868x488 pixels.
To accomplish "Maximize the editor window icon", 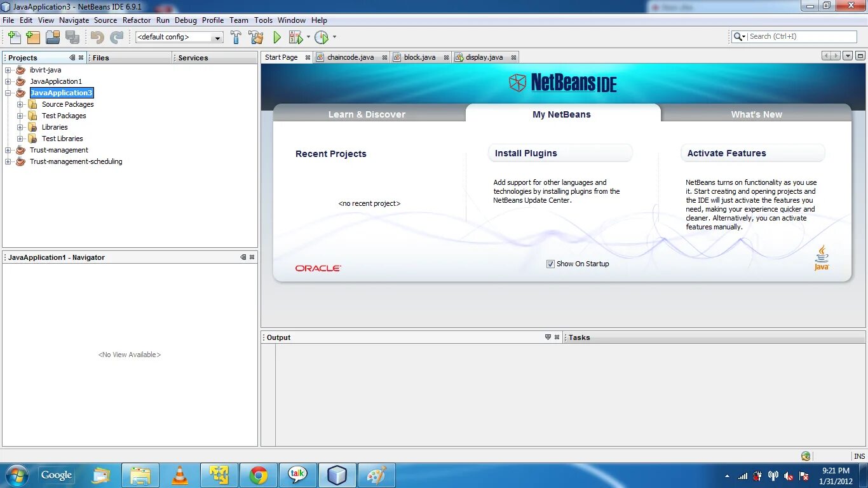I will click(x=860, y=56).
